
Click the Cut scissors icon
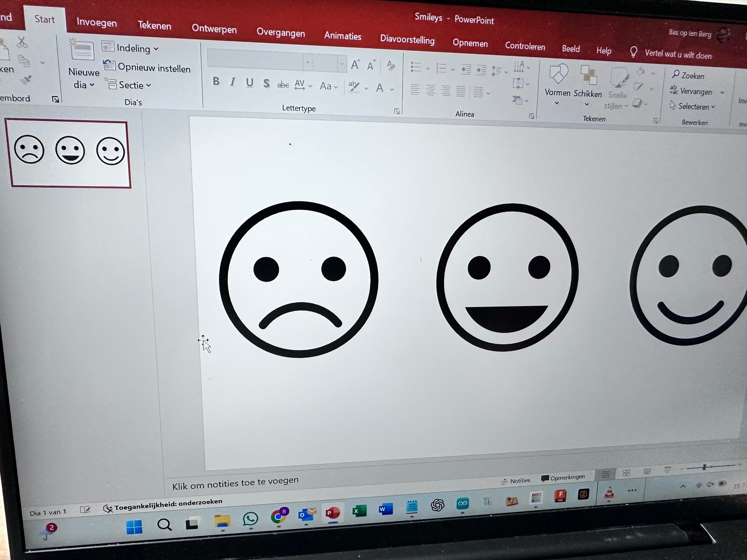pos(22,42)
